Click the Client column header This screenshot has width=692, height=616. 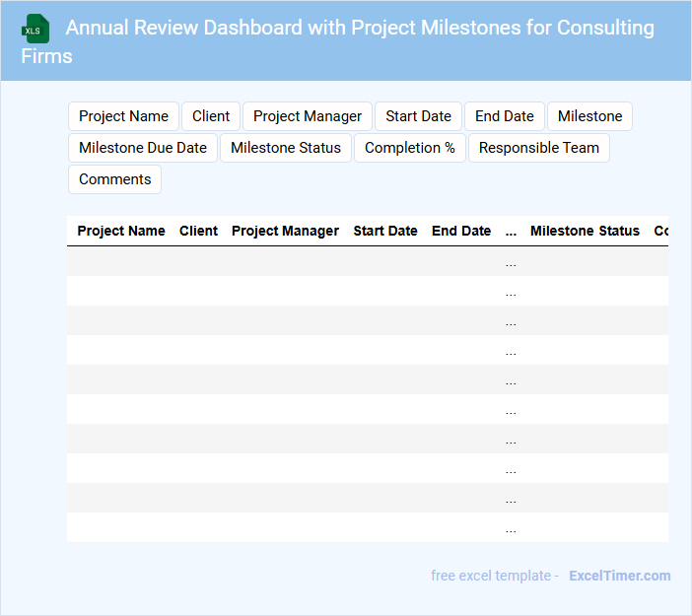tap(198, 231)
